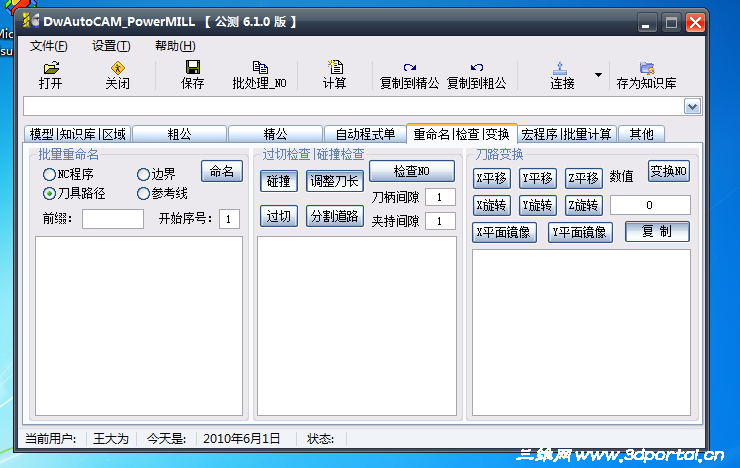The image size is (740, 468).
Task: Click the 打开 (Open) toolbar icon
Action: tap(51, 68)
